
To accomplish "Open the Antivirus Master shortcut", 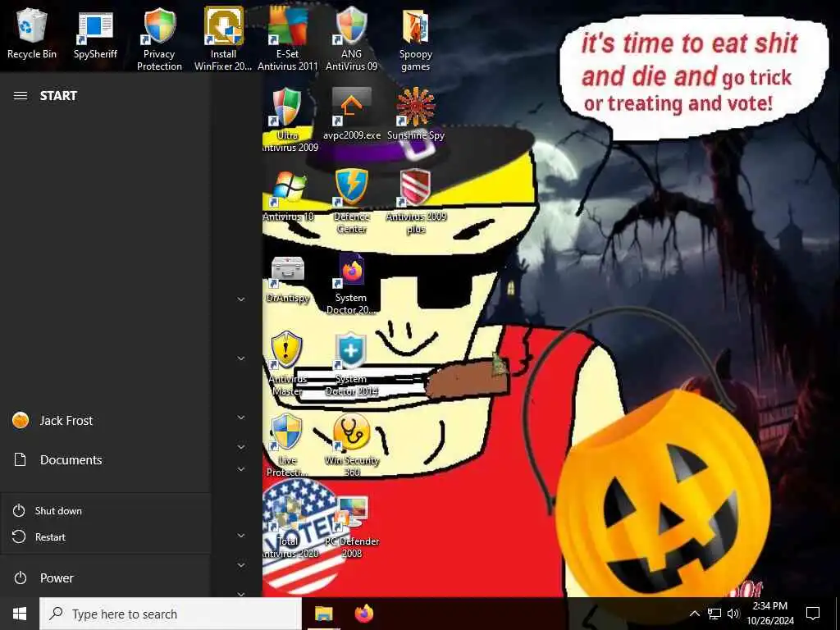I will pyautogui.click(x=288, y=364).
